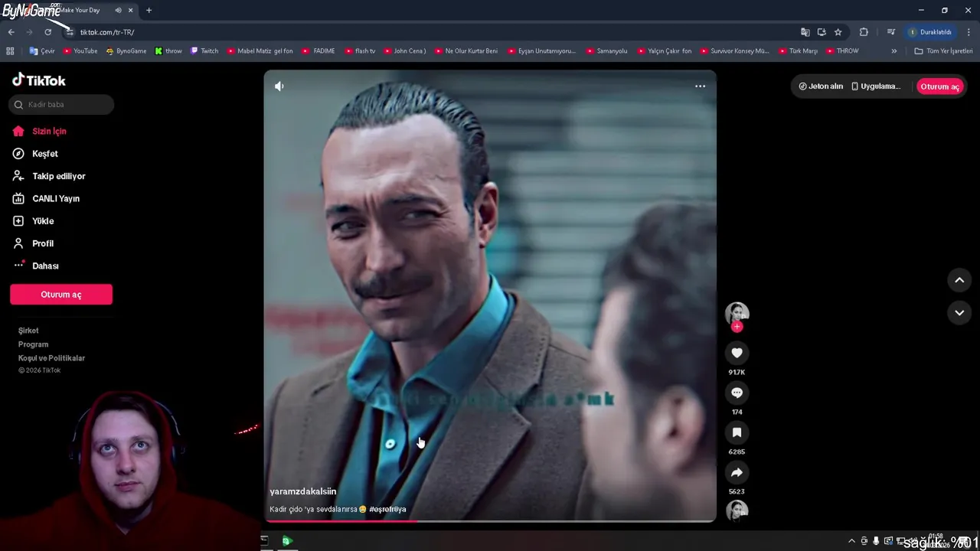
Task: Click the TikTok logo
Action: 39,80
